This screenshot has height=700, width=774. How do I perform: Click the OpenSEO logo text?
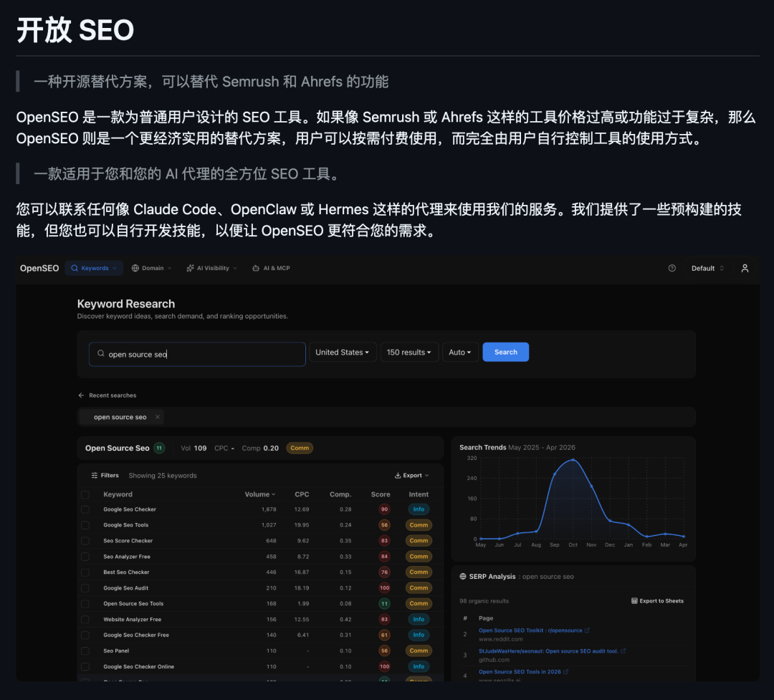[39, 268]
